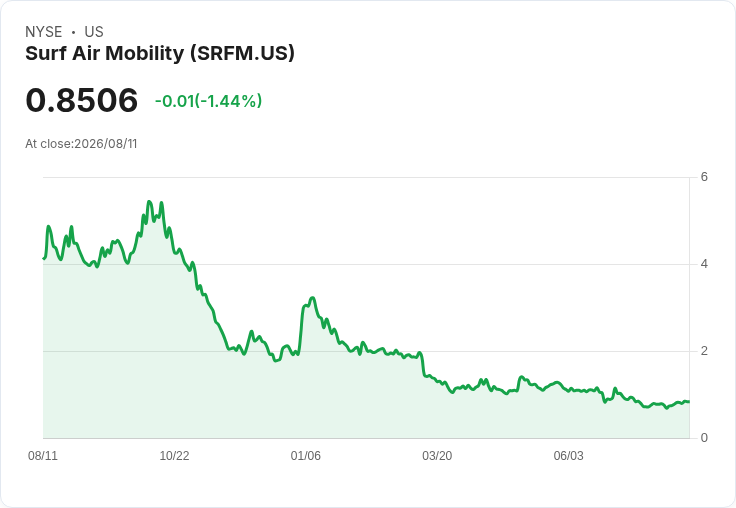Click the 08/11 x-axis date label
The width and height of the screenshot is (736, 508).
point(43,456)
